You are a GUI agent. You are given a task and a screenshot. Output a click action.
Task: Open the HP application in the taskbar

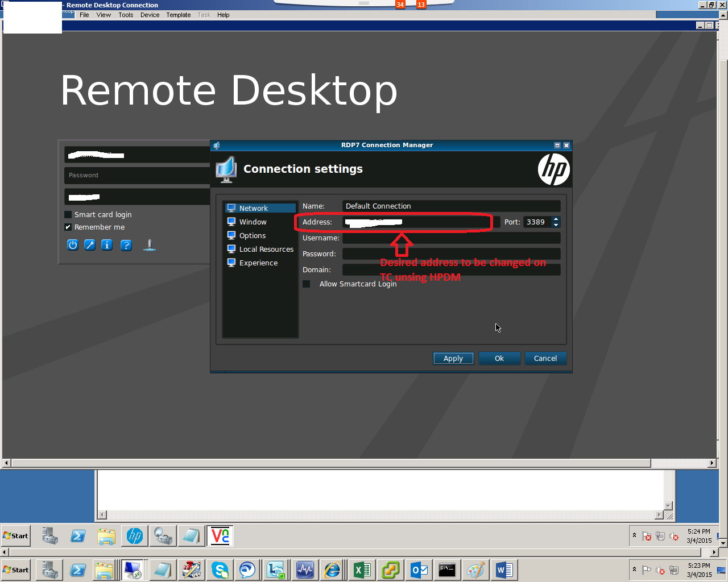[134, 535]
